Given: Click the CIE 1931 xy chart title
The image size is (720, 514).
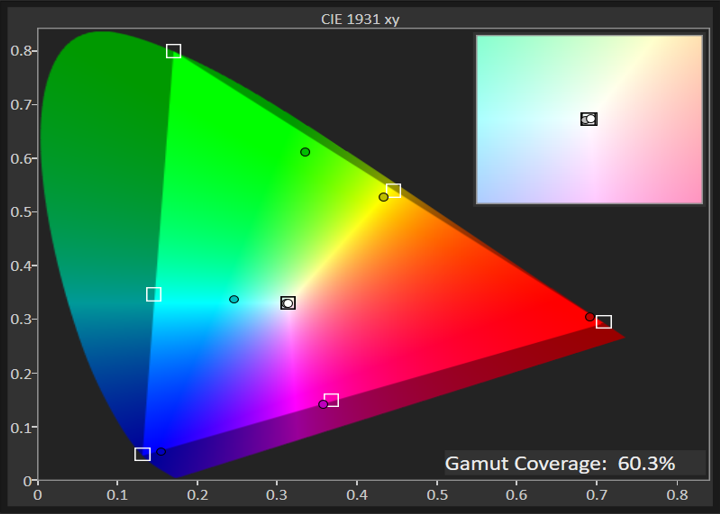Looking at the screenshot, I should click(358, 17).
